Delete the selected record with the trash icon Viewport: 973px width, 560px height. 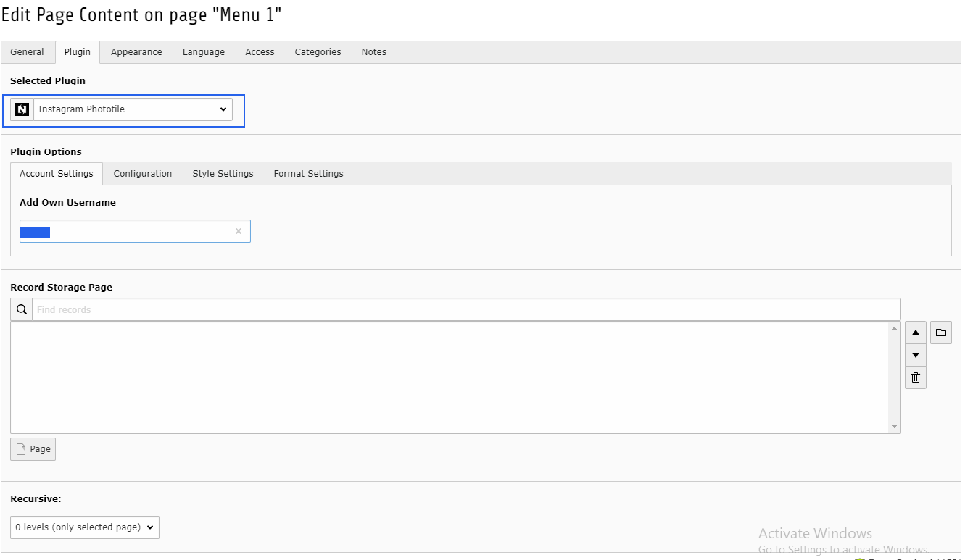pyautogui.click(x=916, y=377)
